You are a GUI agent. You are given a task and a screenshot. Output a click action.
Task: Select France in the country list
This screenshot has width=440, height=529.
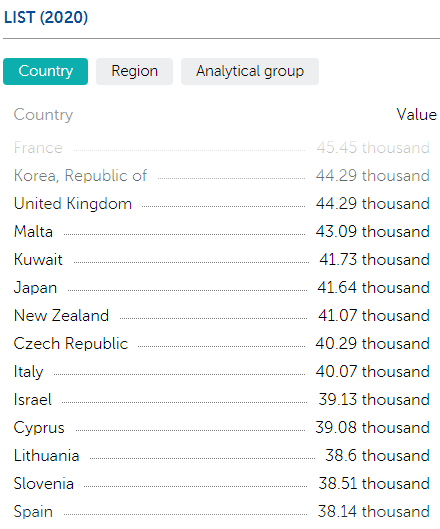pos(222,148)
